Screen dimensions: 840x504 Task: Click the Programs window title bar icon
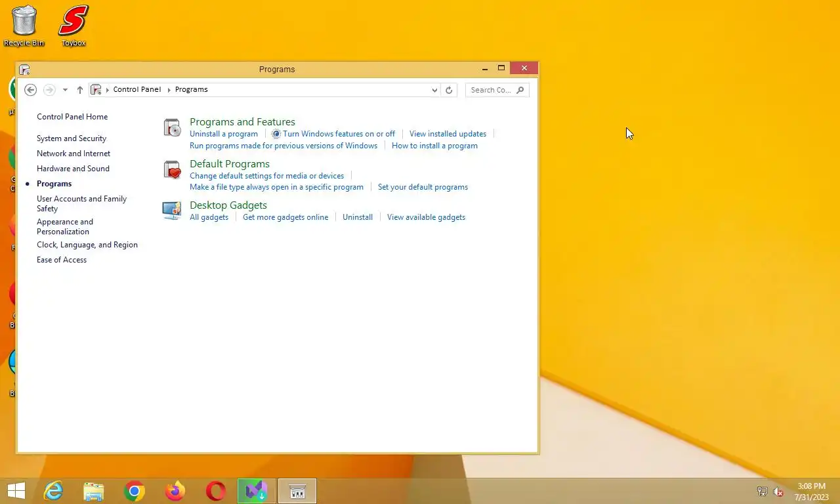click(x=25, y=70)
